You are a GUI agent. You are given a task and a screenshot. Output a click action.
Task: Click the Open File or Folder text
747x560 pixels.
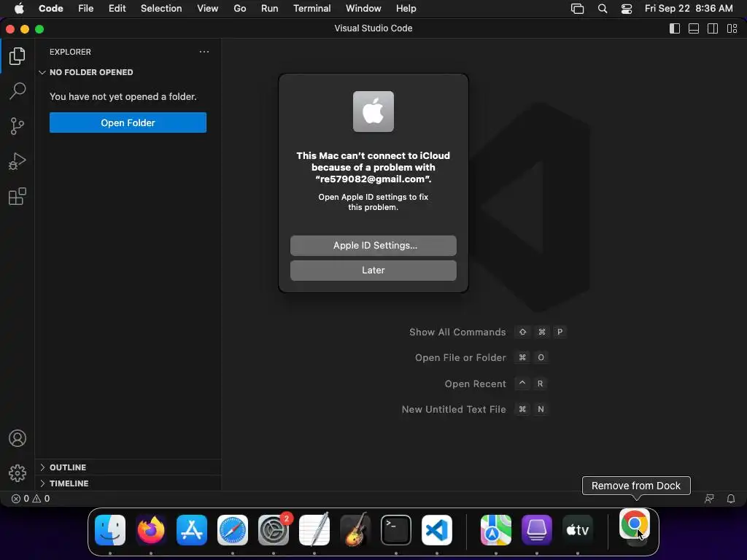pos(460,357)
